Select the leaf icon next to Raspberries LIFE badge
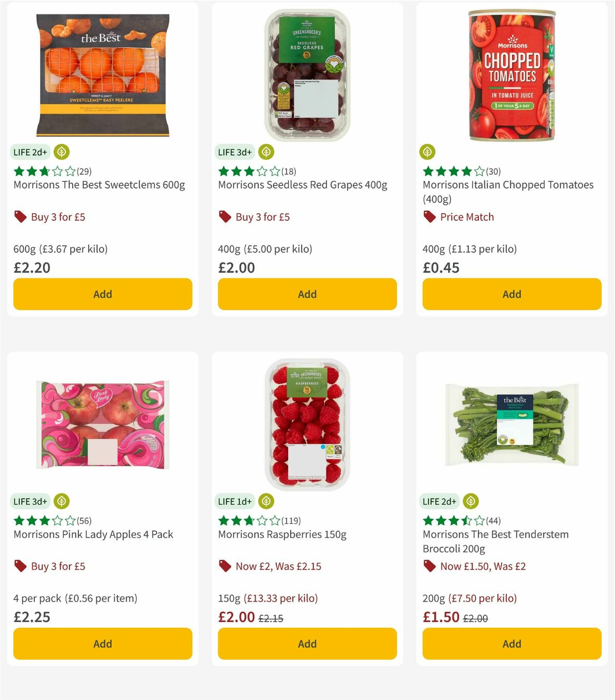The height and width of the screenshot is (700, 615). pyautogui.click(x=265, y=501)
